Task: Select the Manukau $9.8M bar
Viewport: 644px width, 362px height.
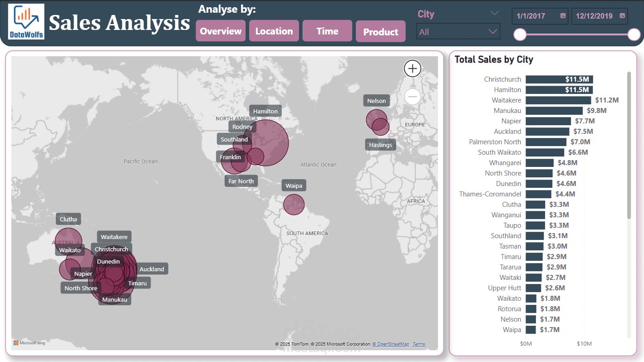Action: pyautogui.click(x=554, y=111)
